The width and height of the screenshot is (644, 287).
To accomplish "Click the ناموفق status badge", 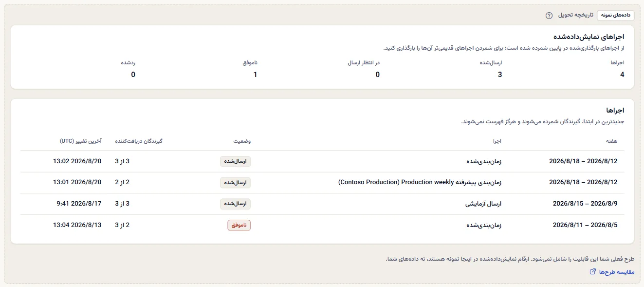I will click(x=239, y=225).
